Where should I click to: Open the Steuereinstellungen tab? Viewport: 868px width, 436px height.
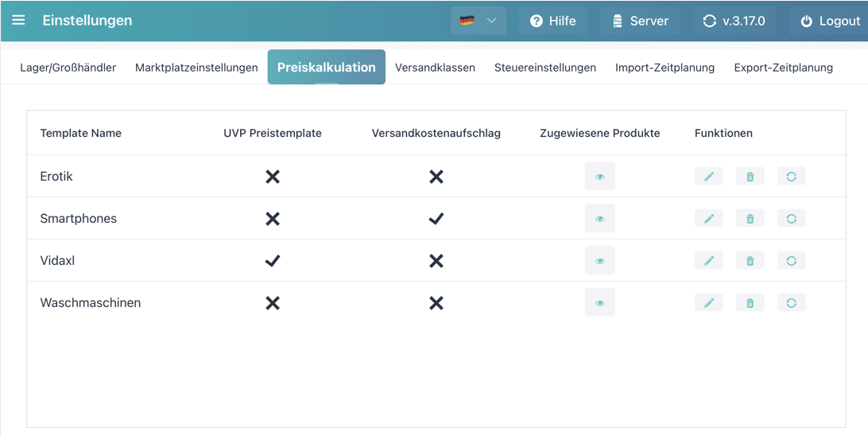[544, 68]
